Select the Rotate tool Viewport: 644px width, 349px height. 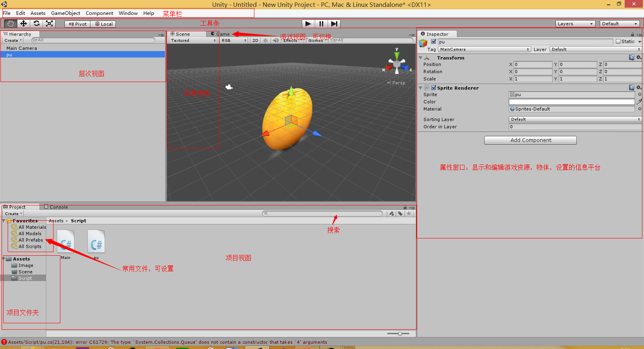click(36, 24)
